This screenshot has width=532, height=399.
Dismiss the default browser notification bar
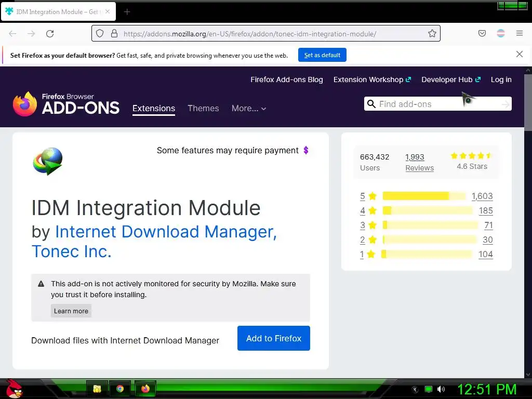coord(519,54)
